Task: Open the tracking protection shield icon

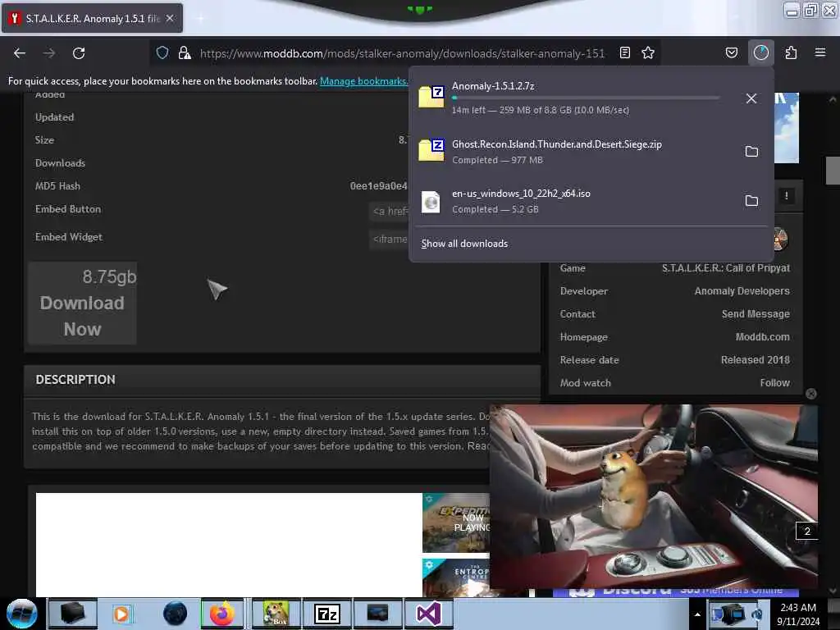Action: (x=162, y=52)
